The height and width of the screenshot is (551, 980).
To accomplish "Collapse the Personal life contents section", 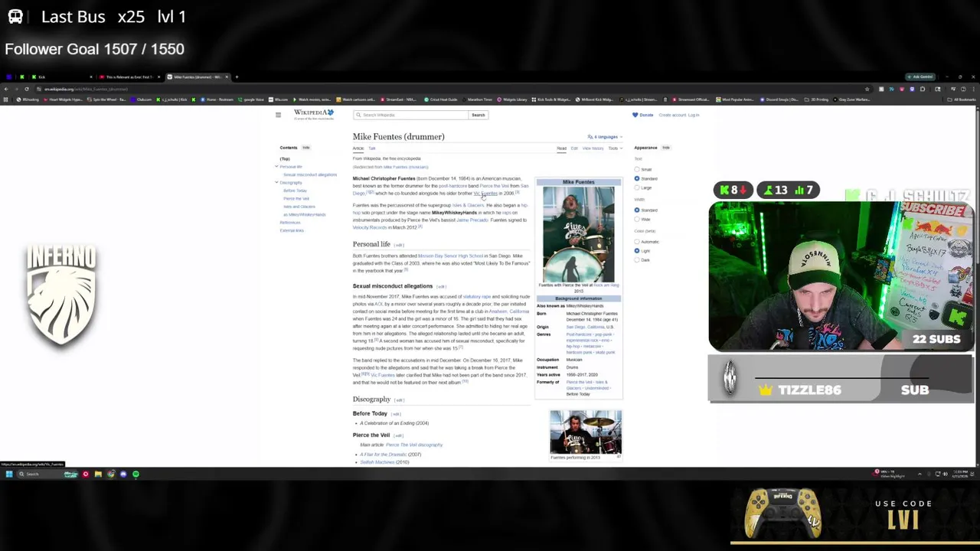I will pyautogui.click(x=276, y=167).
